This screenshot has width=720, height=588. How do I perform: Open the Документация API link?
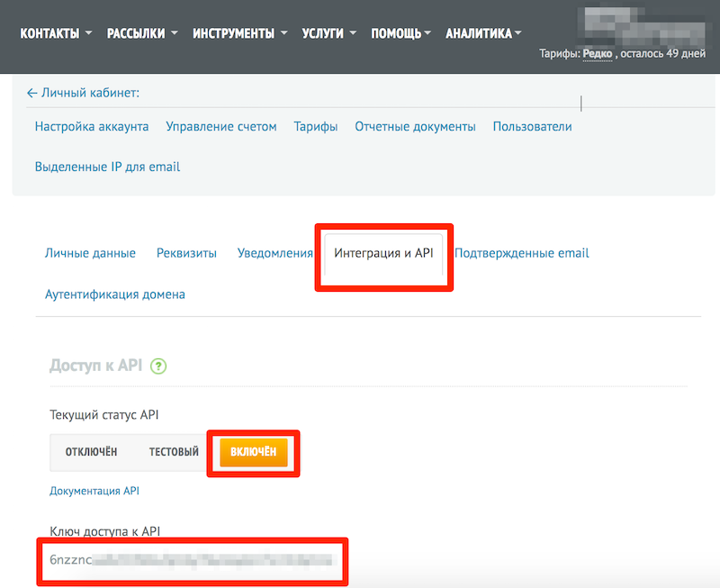coord(94,491)
